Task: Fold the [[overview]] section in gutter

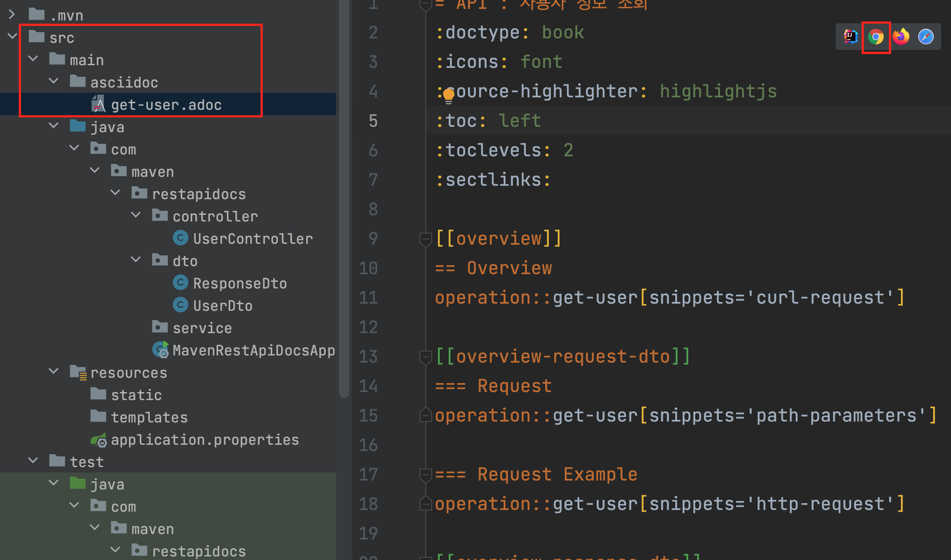Action: point(425,239)
